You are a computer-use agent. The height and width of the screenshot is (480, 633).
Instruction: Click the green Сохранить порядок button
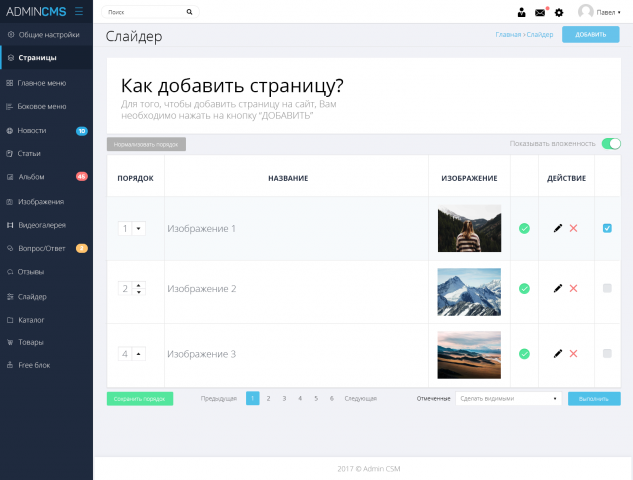[x=140, y=399]
